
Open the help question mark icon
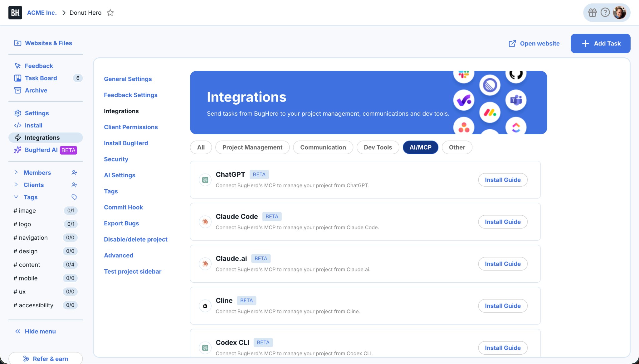click(x=605, y=12)
